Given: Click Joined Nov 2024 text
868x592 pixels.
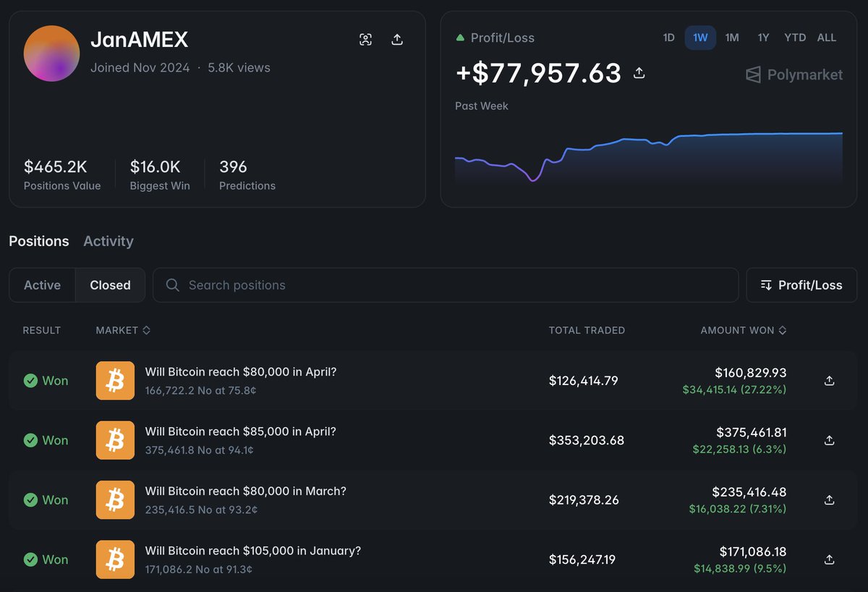Looking at the screenshot, I should pos(140,67).
